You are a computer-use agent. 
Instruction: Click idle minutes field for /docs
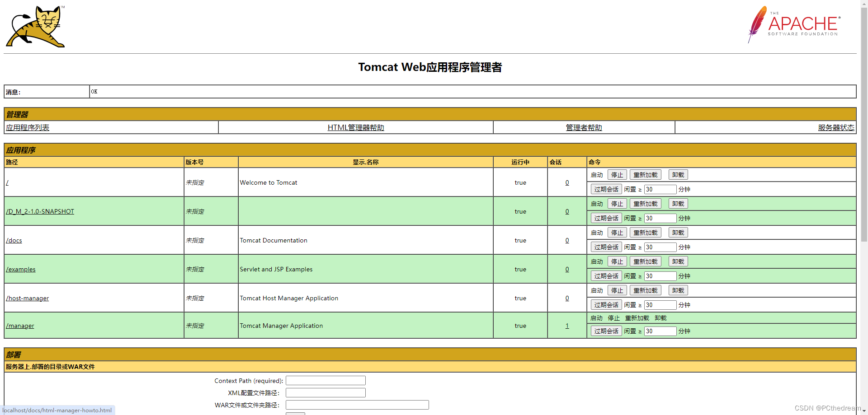[660, 247]
